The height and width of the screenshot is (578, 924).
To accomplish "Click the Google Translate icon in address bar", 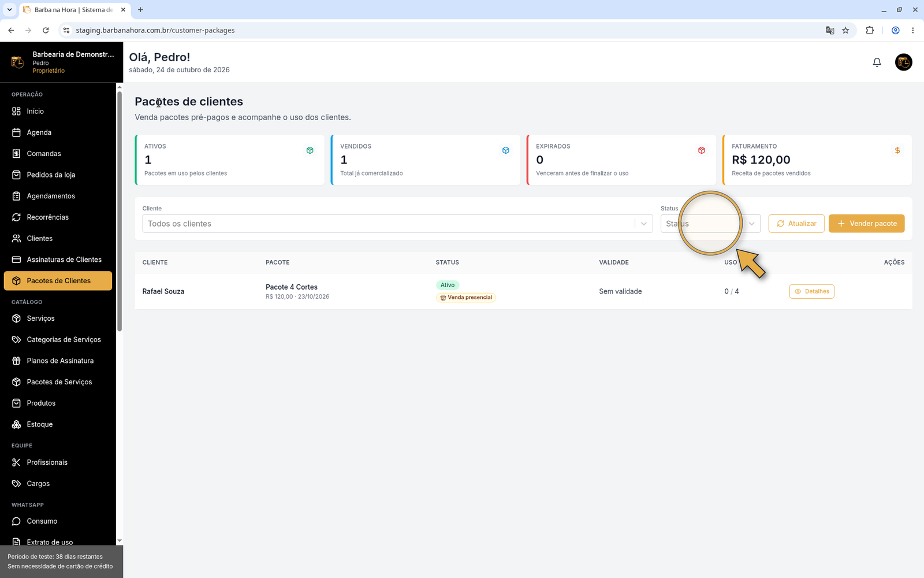I will tap(830, 30).
